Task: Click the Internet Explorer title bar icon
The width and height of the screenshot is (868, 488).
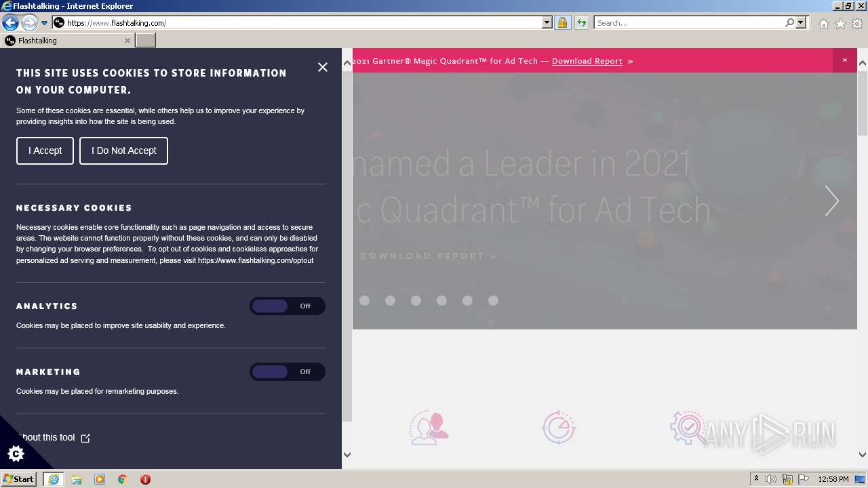Action: pyautogui.click(x=7, y=5)
